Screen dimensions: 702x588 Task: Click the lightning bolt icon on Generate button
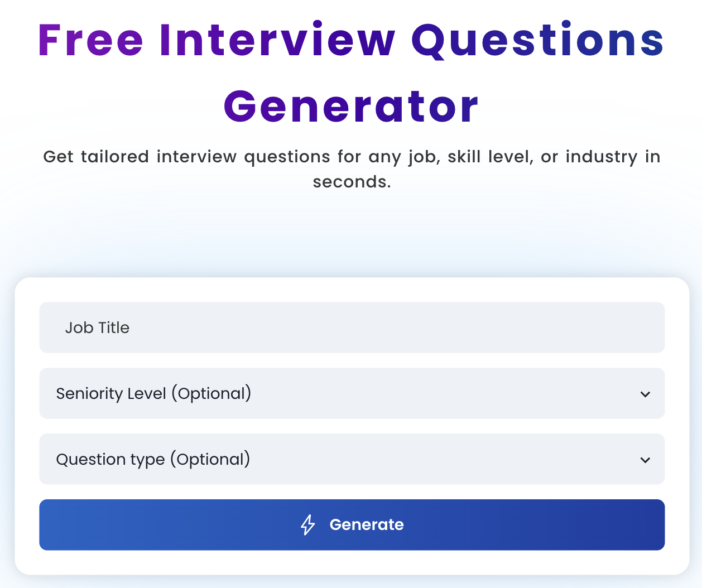point(307,524)
